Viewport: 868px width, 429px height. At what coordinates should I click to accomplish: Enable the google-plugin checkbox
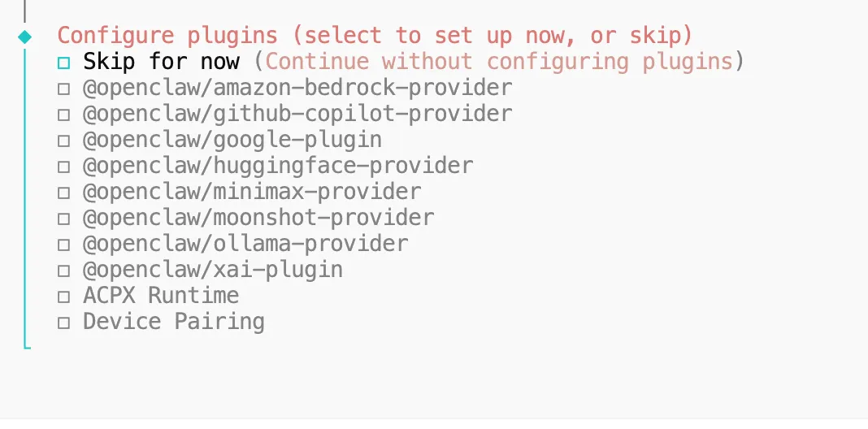click(x=63, y=141)
